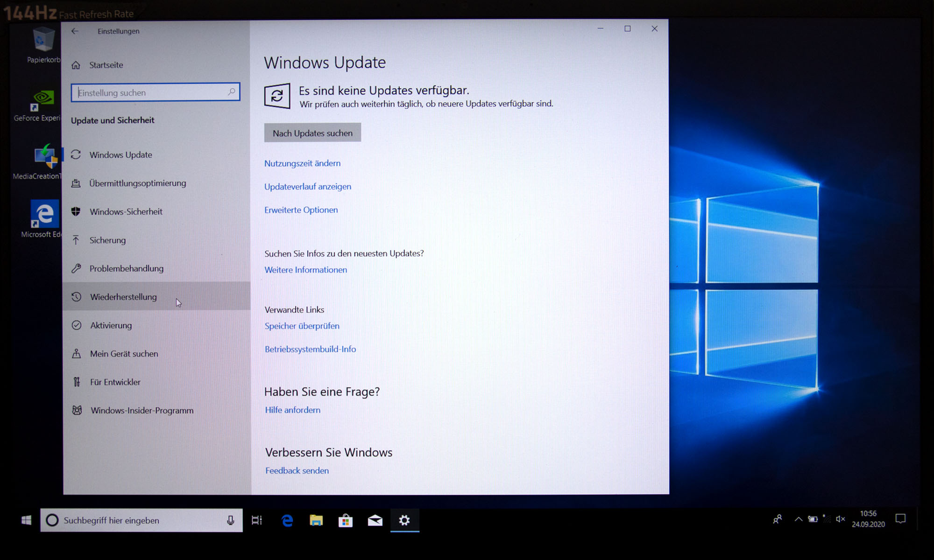Open Startseite home icon
934x560 pixels.
pos(76,65)
